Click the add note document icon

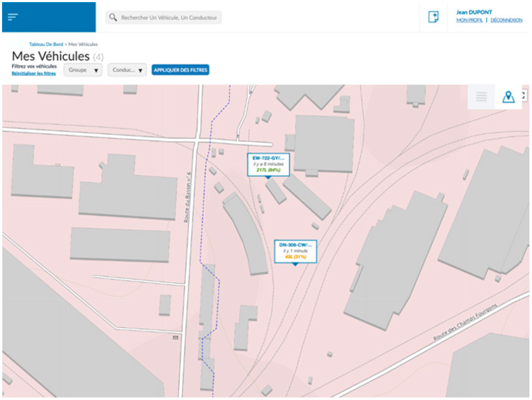[x=433, y=17]
